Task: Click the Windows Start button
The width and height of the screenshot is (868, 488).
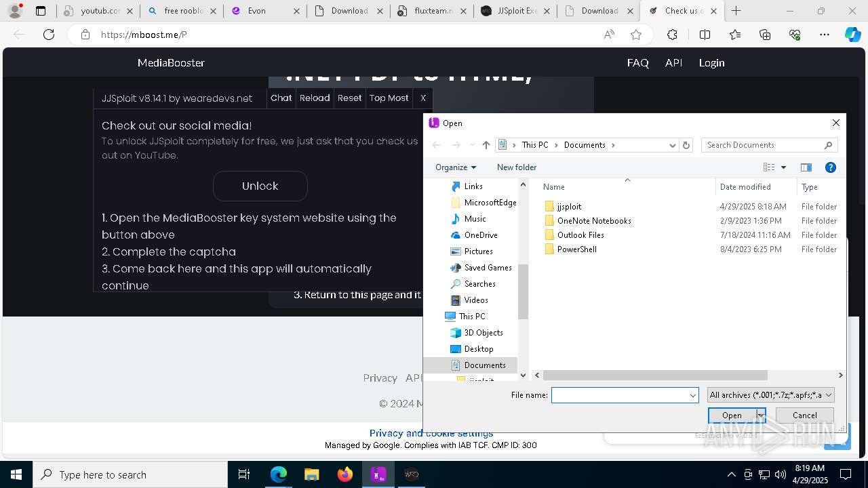Action: pos(16,474)
